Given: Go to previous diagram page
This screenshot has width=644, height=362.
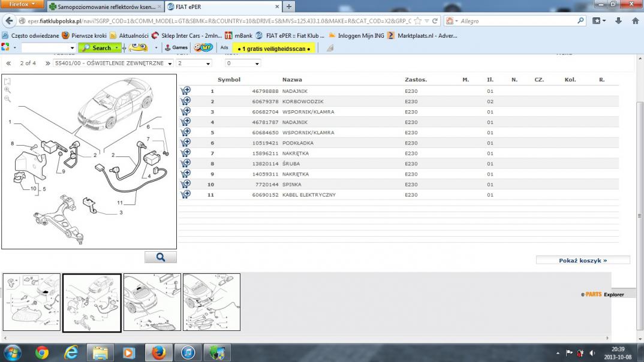Looking at the screenshot, I should point(8,63).
